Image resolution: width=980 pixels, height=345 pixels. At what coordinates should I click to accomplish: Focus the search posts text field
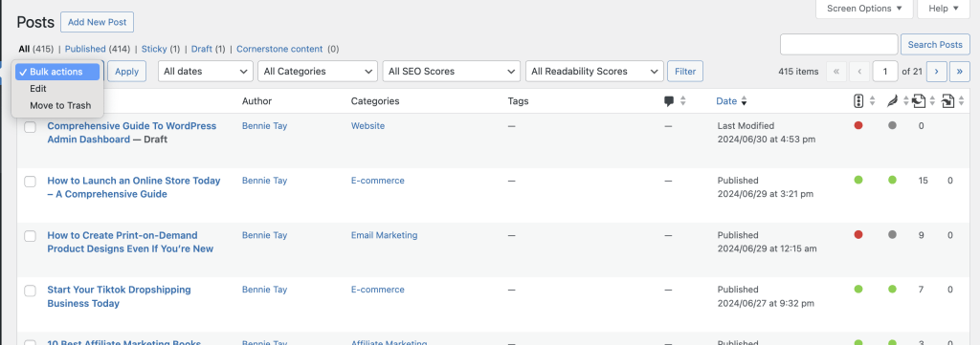838,44
